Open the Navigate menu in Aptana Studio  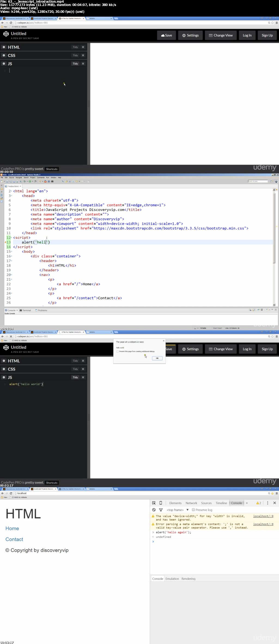pos(19,178)
